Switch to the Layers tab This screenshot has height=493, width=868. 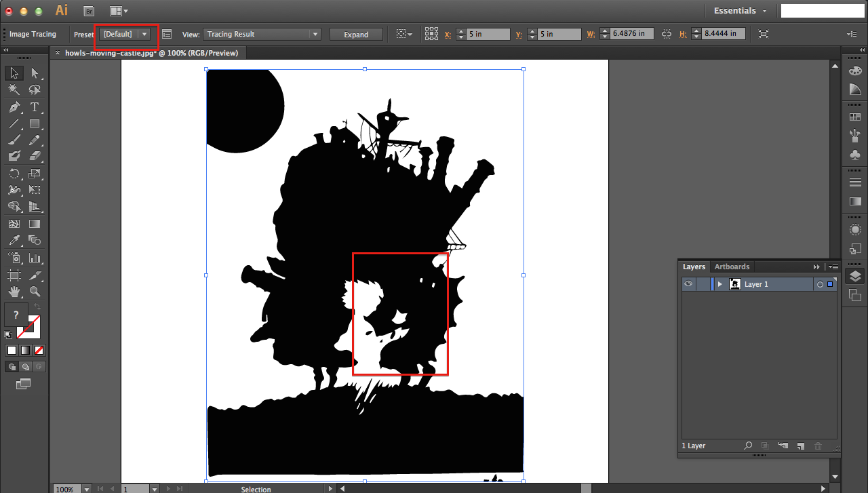pos(694,267)
